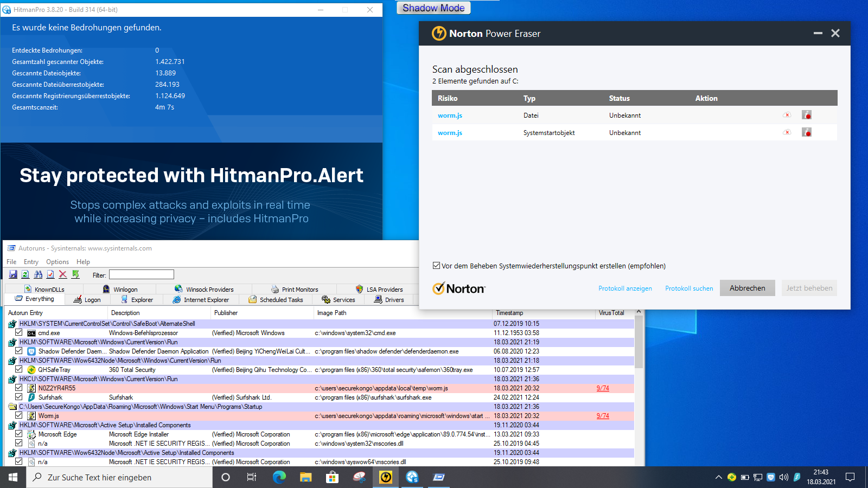Image resolution: width=868 pixels, height=488 pixels.
Task: Open File Explorer from the taskbar
Action: [306, 477]
